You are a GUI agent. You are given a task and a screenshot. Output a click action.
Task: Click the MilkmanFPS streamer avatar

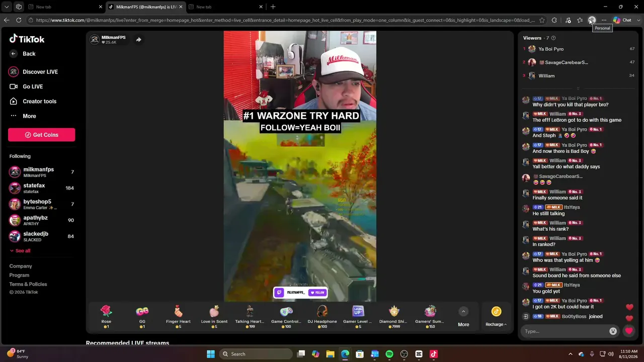(x=95, y=40)
